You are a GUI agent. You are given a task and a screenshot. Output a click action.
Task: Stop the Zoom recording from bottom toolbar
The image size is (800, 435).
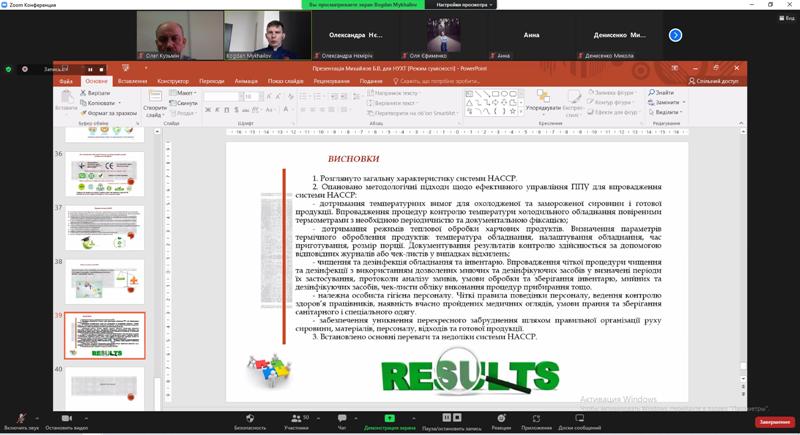click(457, 417)
